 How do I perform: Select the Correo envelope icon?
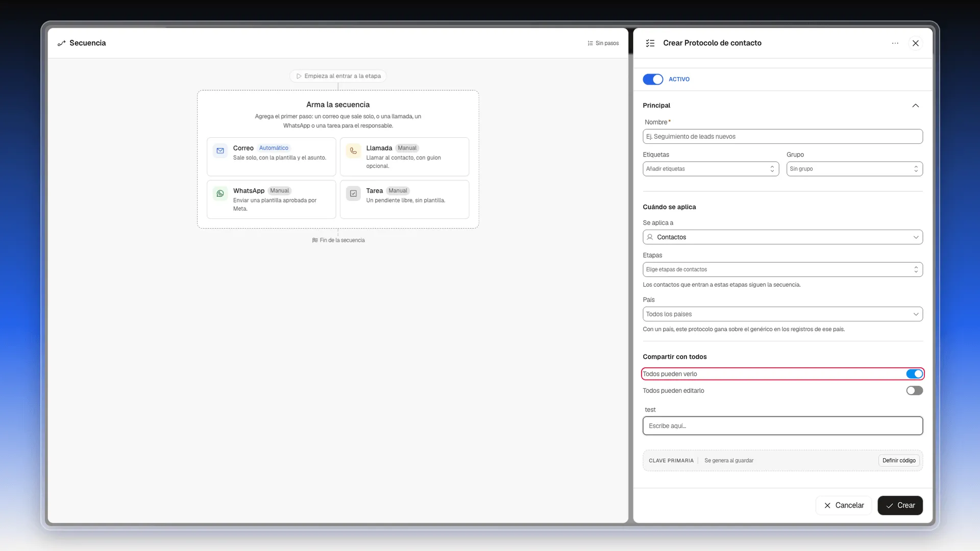(220, 151)
